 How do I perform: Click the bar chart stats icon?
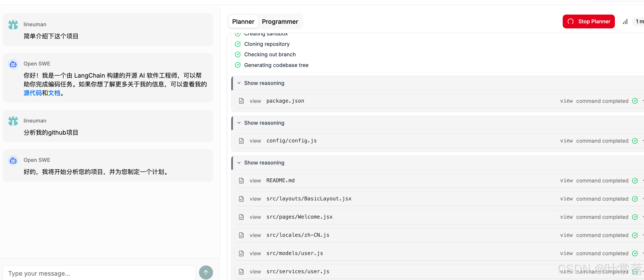(x=625, y=22)
